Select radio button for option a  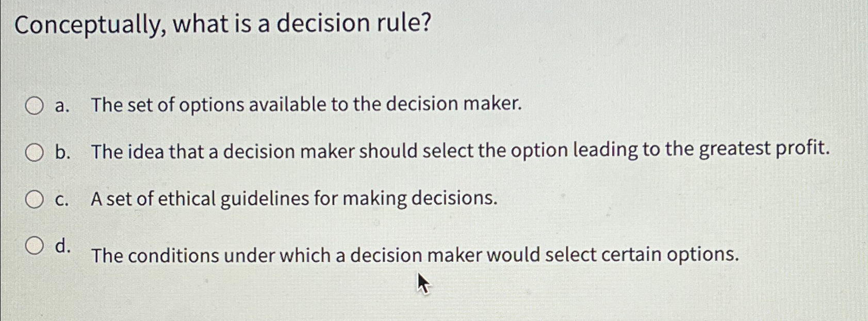click(x=35, y=105)
